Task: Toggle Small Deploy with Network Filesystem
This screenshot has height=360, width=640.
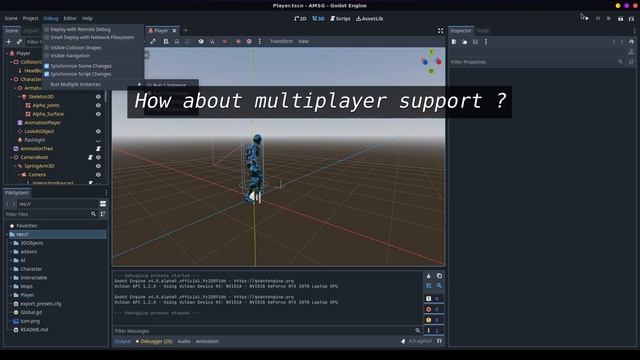Action: 89,37
